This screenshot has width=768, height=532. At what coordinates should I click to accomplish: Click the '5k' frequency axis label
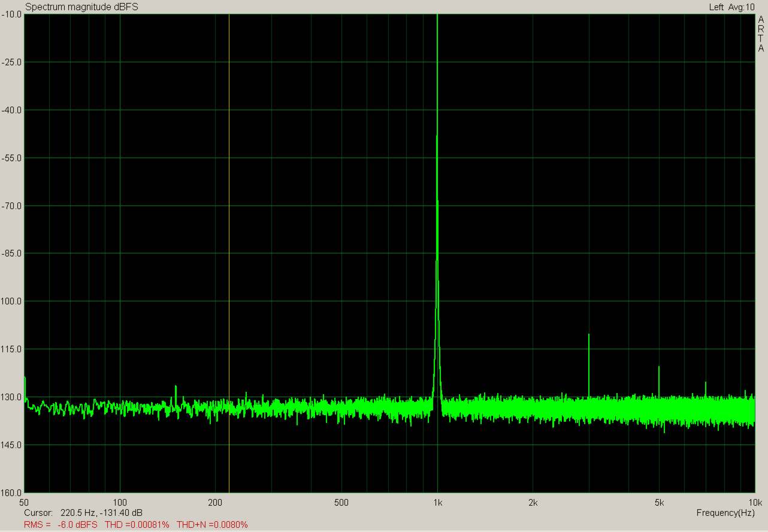(x=659, y=502)
